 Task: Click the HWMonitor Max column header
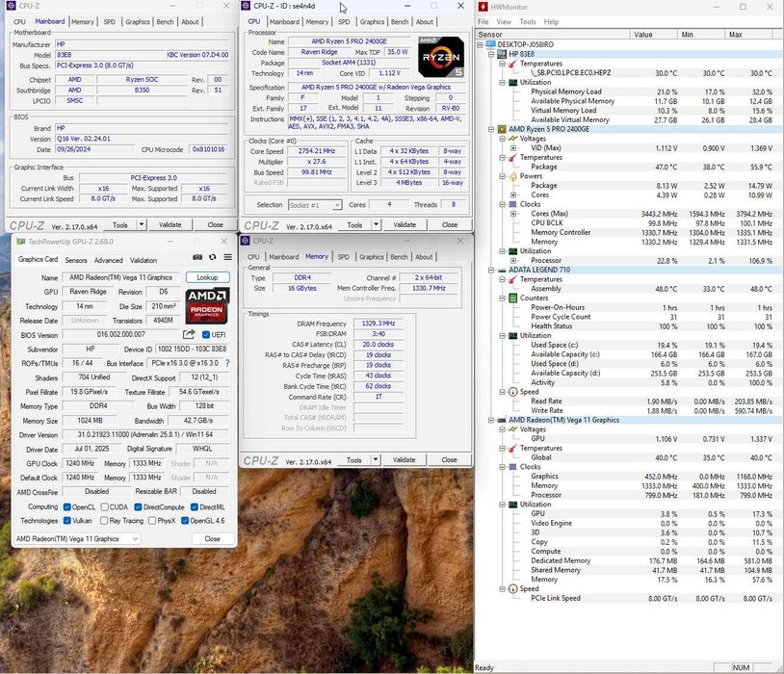[x=748, y=34]
